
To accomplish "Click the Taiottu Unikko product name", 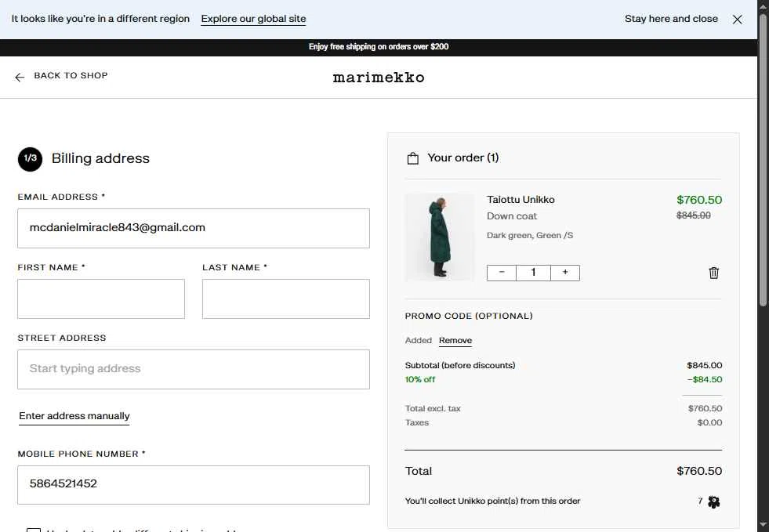I will tap(521, 200).
